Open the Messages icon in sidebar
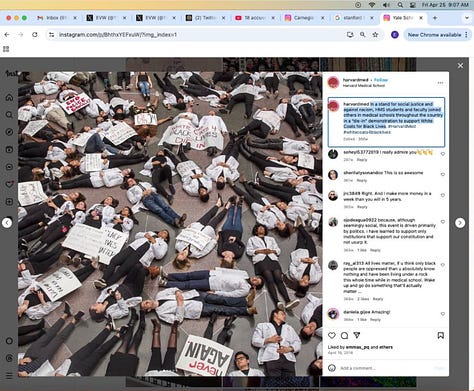Image resolution: width=474 pixels, height=391 pixels. [x=9, y=167]
